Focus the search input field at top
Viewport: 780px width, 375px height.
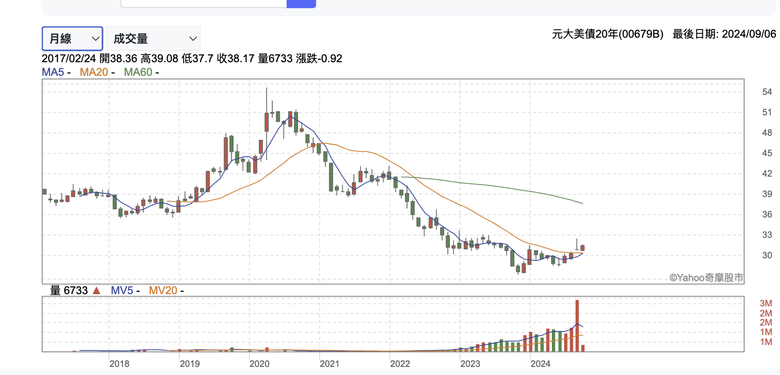click(x=204, y=3)
